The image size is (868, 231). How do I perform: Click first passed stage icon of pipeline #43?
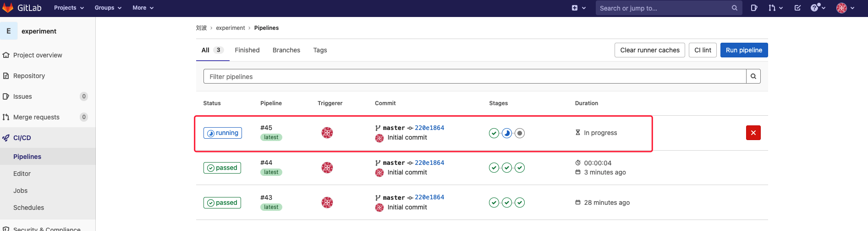point(494,203)
